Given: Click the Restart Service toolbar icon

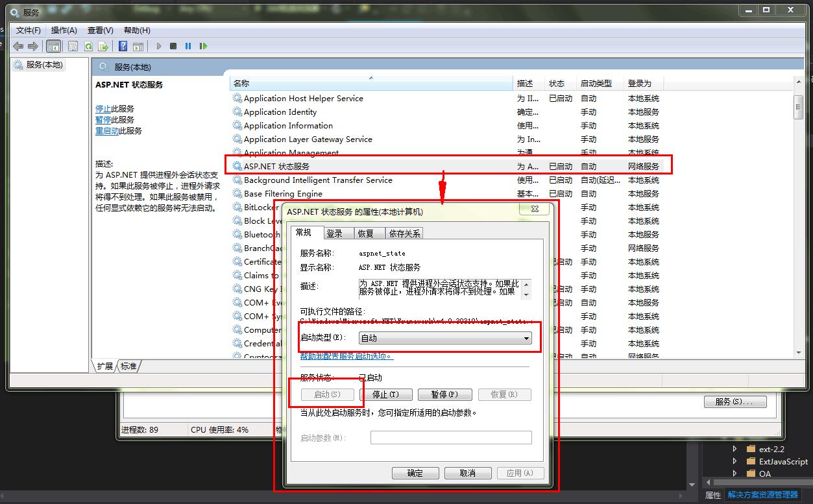Looking at the screenshot, I should (x=204, y=46).
